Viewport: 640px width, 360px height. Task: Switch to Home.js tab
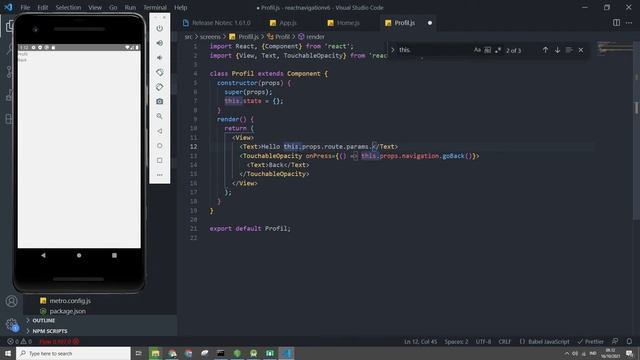click(348, 23)
